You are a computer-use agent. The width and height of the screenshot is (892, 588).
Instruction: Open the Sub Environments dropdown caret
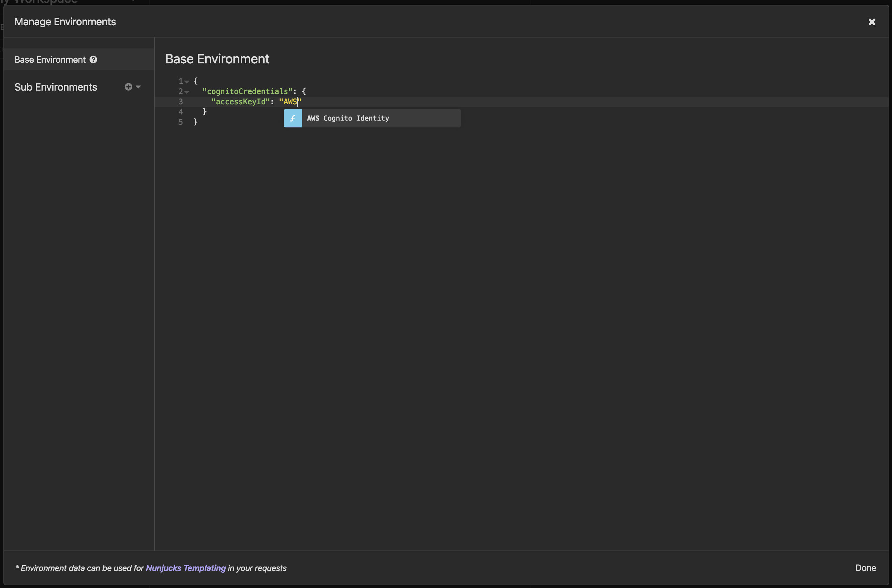(138, 87)
